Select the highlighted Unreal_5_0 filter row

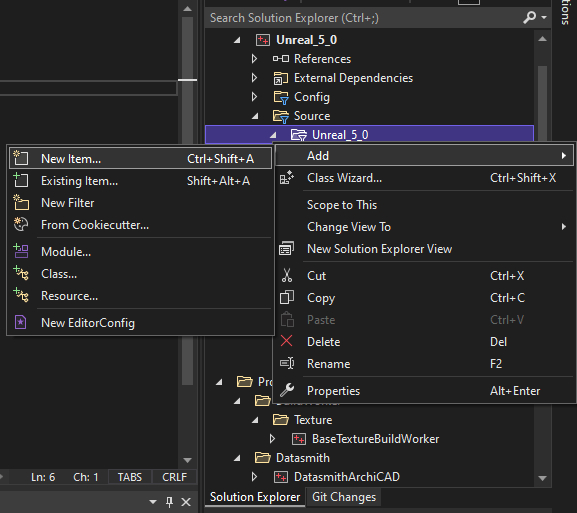(x=369, y=134)
